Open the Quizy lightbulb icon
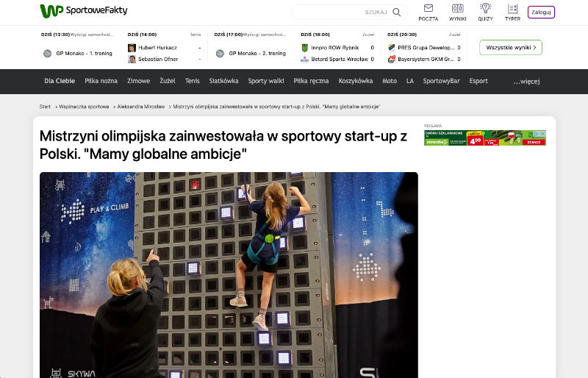Screen dimensions: 588x378 [485, 8]
